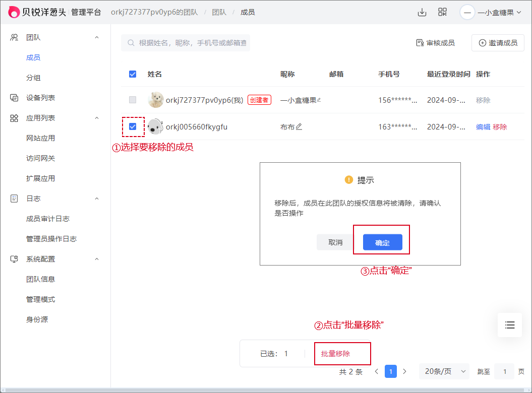Open the QR code icon beside download
The image size is (532, 393).
point(442,12)
